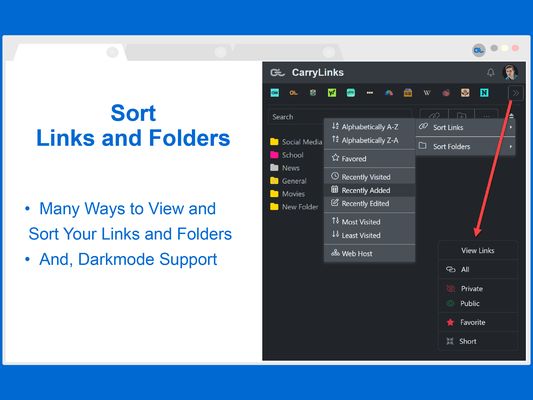Sort by Recently Edited

pyautogui.click(x=369, y=203)
